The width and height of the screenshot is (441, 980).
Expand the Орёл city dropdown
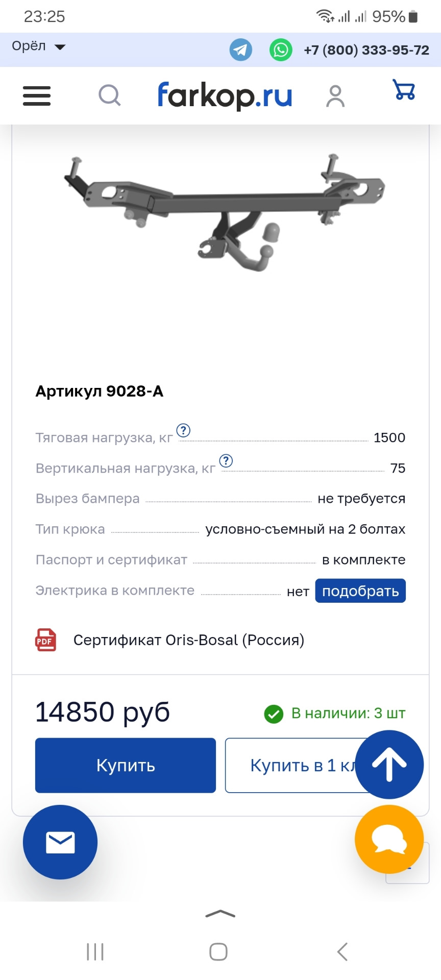[39, 46]
